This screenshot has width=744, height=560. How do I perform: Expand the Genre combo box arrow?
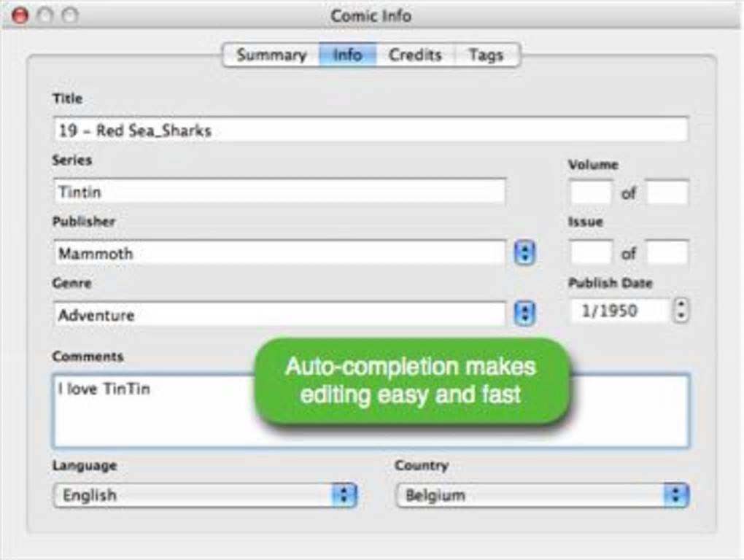pyautogui.click(x=524, y=314)
